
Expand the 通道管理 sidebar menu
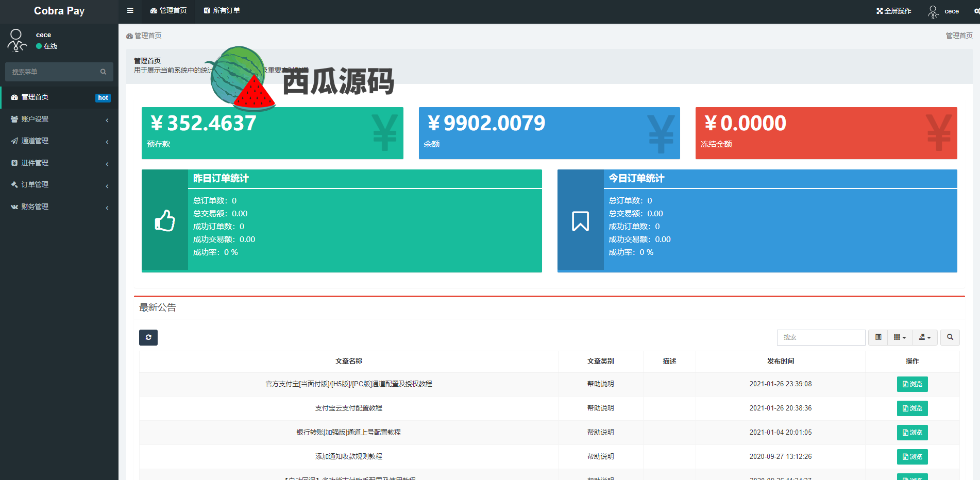(59, 141)
